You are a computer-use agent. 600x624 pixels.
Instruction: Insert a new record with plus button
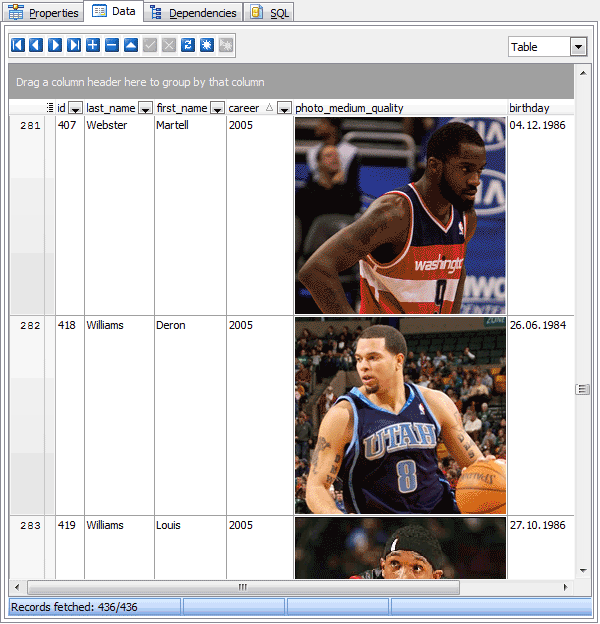click(x=93, y=46)
